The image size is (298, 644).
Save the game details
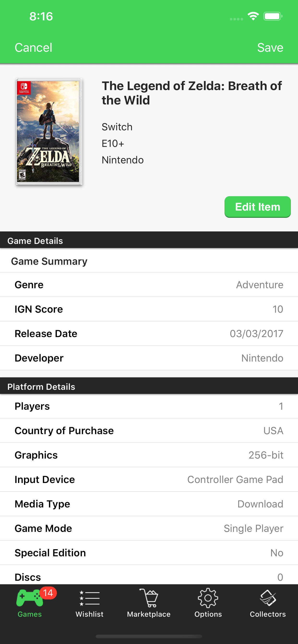click(x=270, y=47)
